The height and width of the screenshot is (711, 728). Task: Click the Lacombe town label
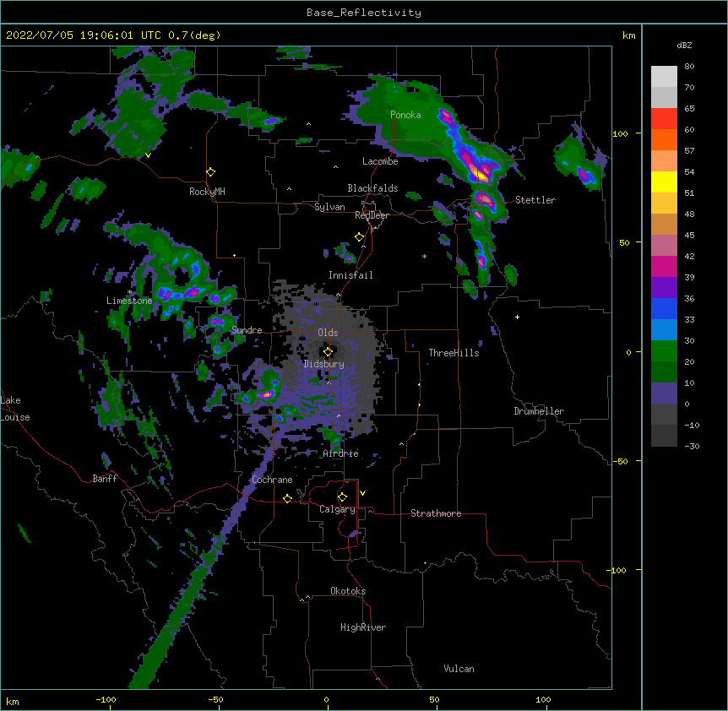click(x=380, y=161)
